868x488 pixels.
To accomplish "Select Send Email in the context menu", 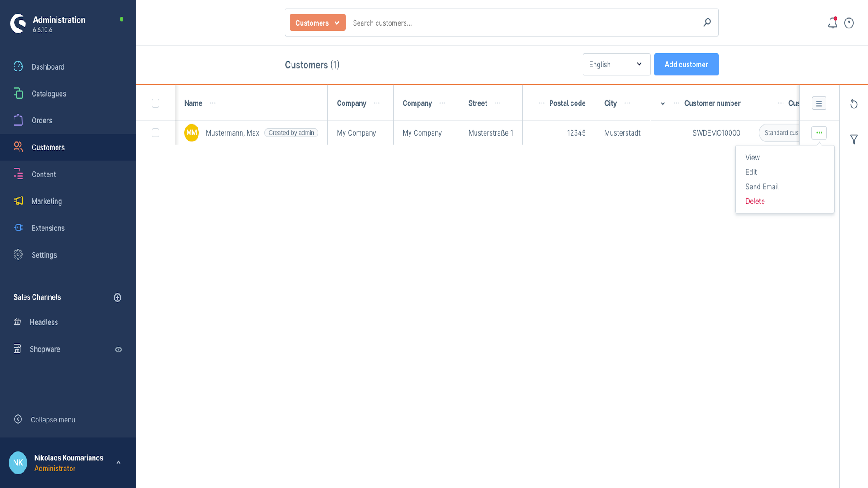I will (762, 187).
